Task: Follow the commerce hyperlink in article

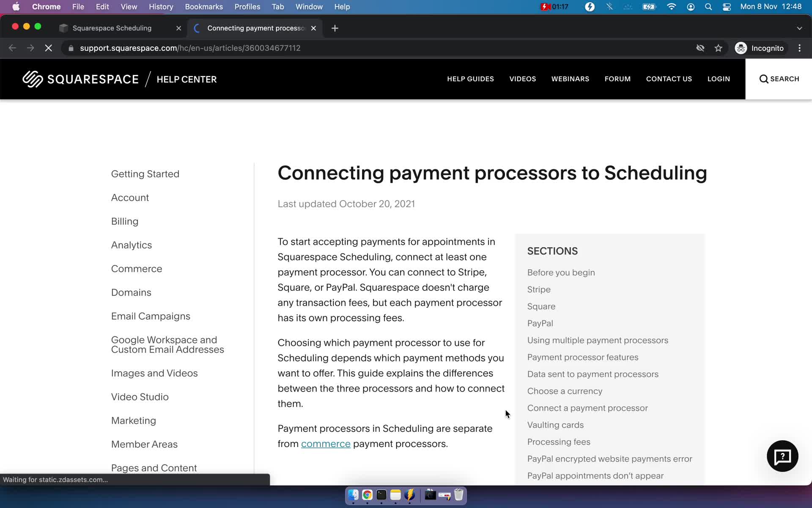Action: pyautogui.click(x=326, y=444)
